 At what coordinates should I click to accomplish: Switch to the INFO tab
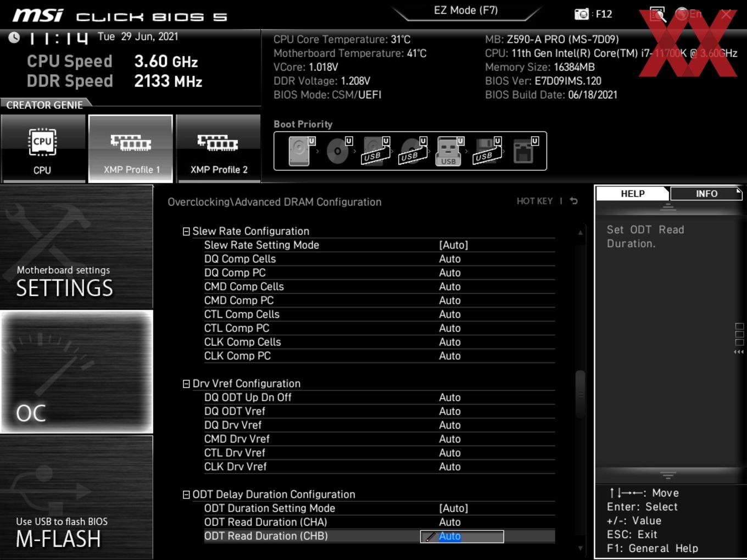pyautogui.click(x=706, y=194)
